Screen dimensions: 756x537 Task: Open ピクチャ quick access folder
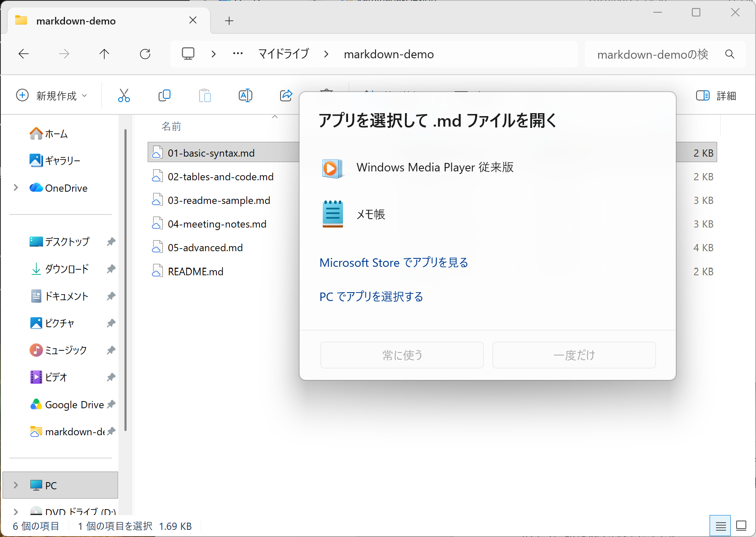coord(52,323)
